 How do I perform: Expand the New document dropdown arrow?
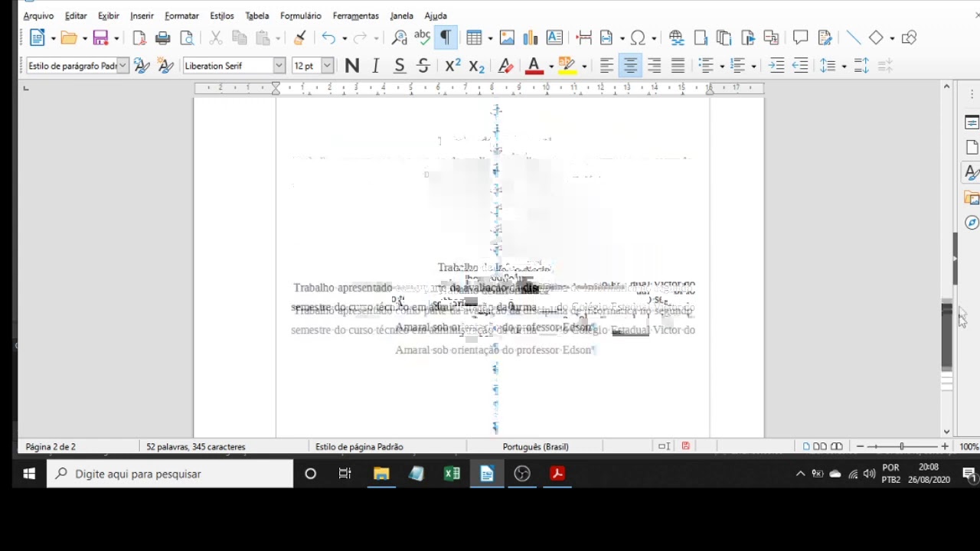(53, 38)
